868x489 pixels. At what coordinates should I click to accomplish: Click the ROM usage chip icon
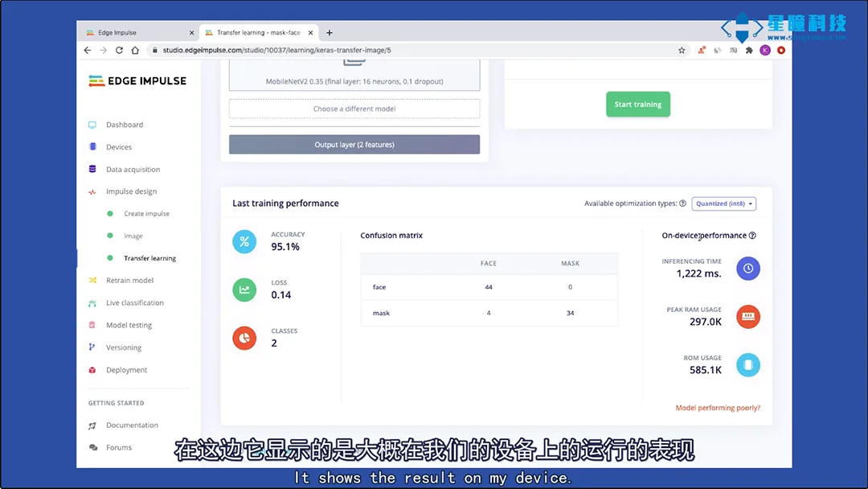(x=748, y=365)
